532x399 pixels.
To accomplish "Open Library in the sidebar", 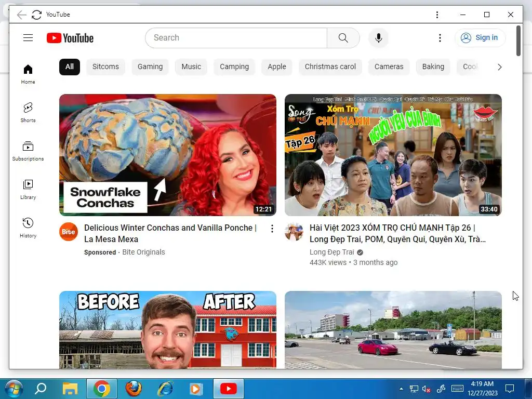I will click(28, 189).
